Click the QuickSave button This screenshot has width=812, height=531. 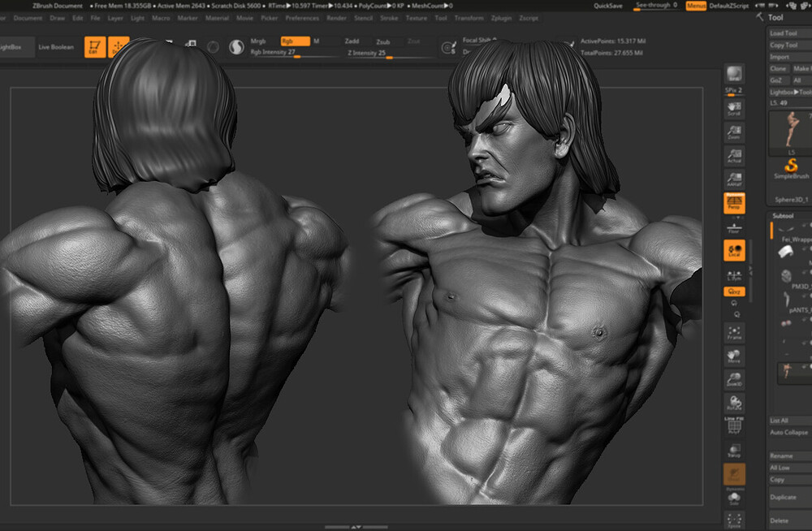point(608,6)
